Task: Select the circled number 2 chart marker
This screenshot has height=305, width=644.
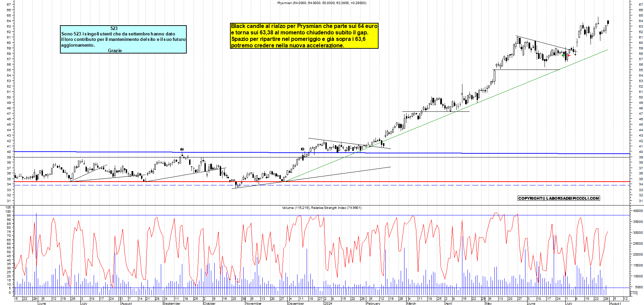Action: point(182,149)
